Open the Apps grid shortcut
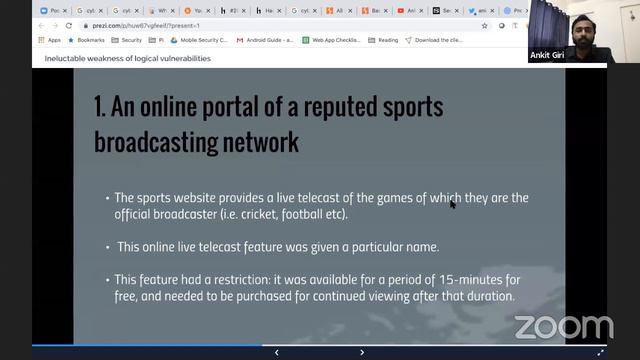This screenshot has width=640, height=360. [49, 40]
